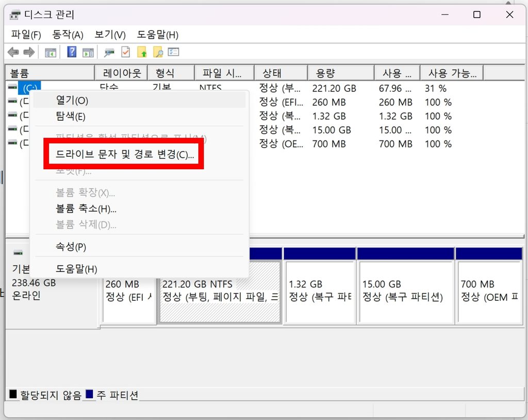The width and height of the screenshot is (528, 420).
Task: Click the 221.20 GB capacity cell
Action: point(334,88)
